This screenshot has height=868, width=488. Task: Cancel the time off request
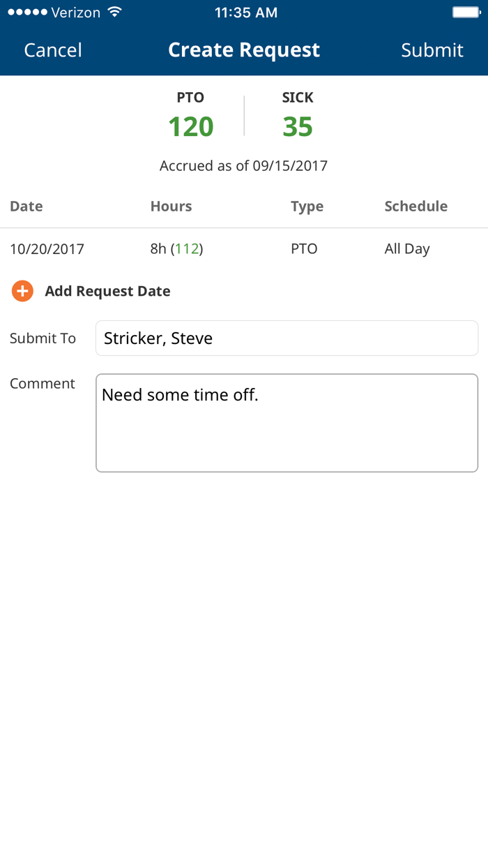[52, 50]
